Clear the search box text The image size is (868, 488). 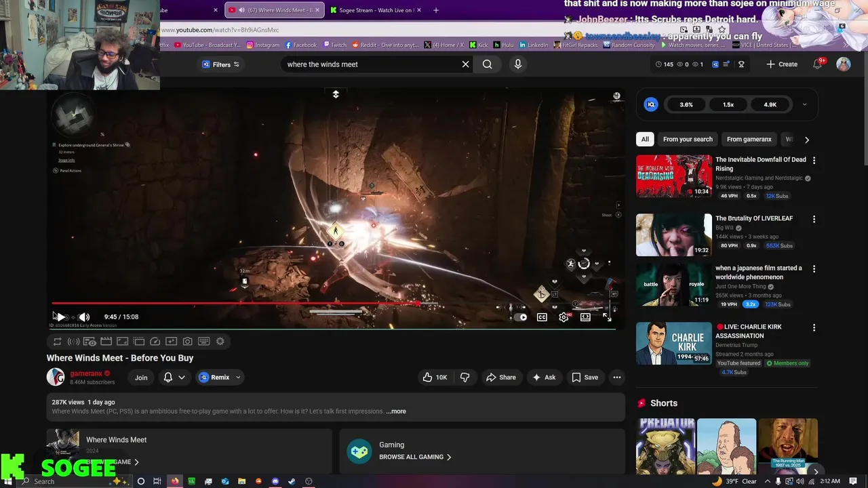tap(465, 64)
